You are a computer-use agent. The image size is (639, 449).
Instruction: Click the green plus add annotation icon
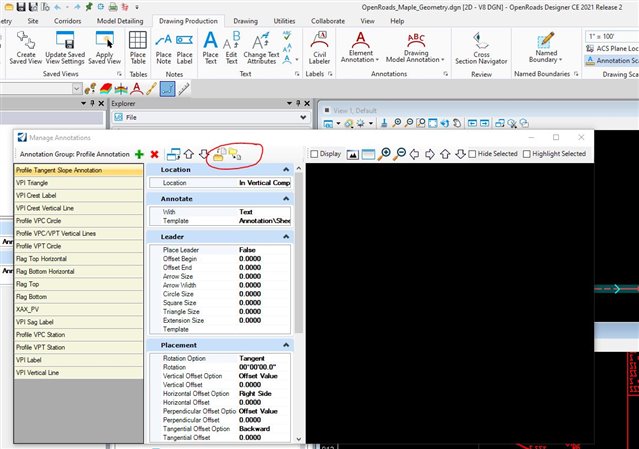click(x=139, y=154)
